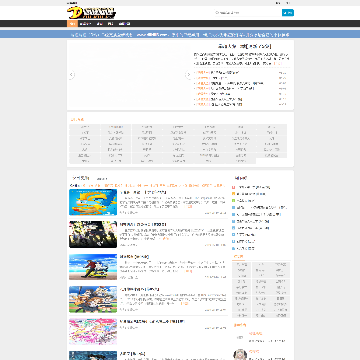Open the second navigation item with a dropdown arrow
The height and width of the screenshot is (360, 360).
coord(85,24)
